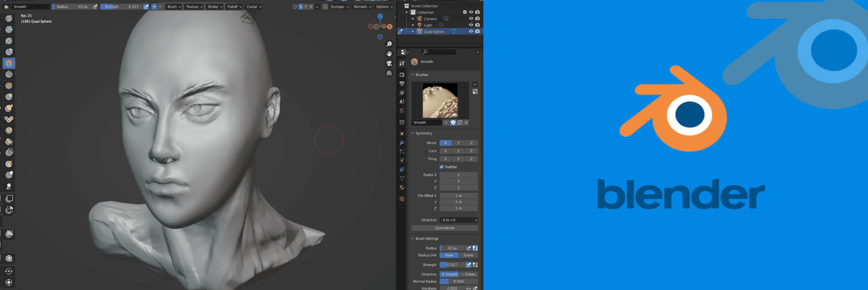Click the zoom magnifier in viewport navigation
868x290 pixels.
389,44
